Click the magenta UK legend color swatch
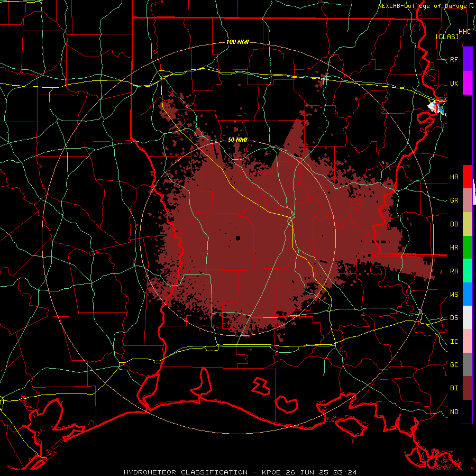The image size is (476, 476). click(467, 83)
